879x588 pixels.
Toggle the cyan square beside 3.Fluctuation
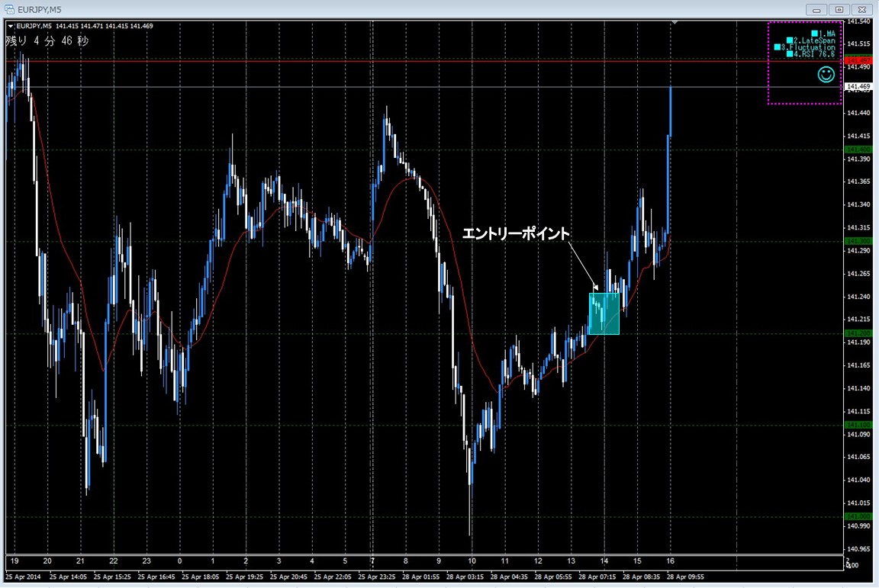pos(778,47)
